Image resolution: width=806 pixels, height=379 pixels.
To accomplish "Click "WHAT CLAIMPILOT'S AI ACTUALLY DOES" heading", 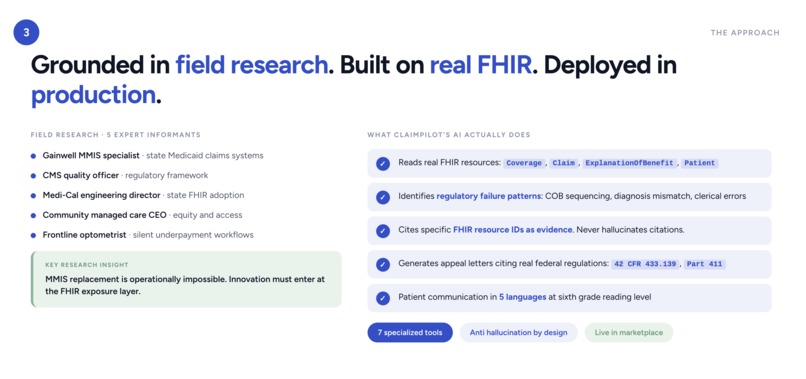I will (449, 135).
